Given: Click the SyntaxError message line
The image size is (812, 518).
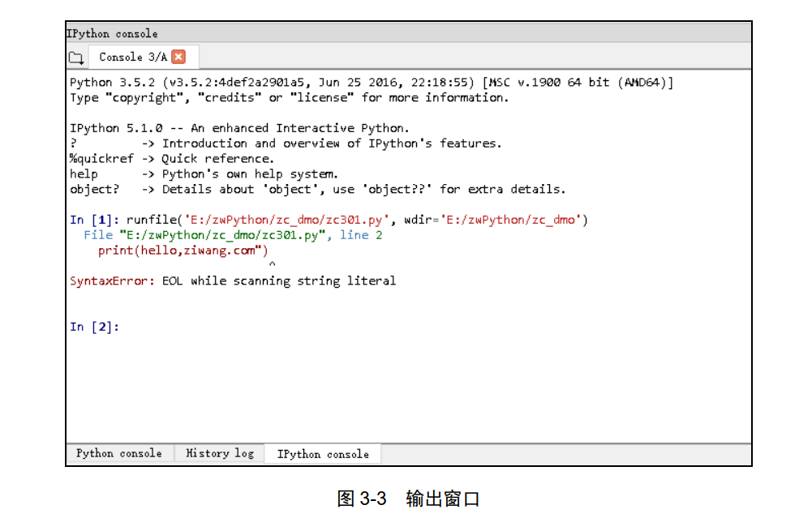Looking at the screenshot, I should point(233,281).
